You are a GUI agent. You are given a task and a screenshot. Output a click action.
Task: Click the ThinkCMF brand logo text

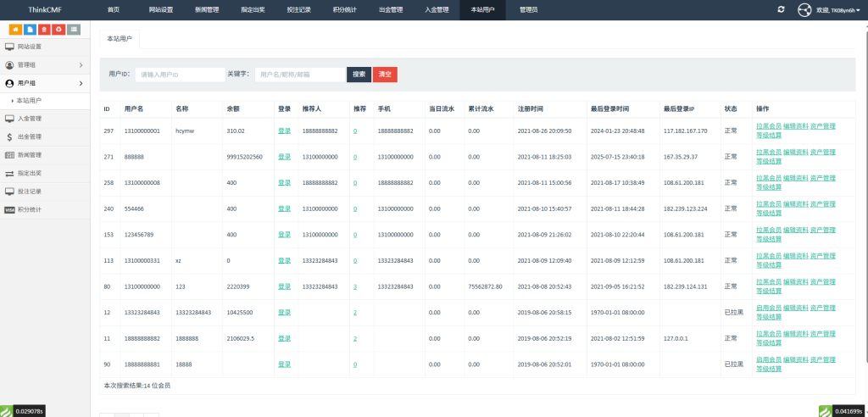tap(45, 10)
